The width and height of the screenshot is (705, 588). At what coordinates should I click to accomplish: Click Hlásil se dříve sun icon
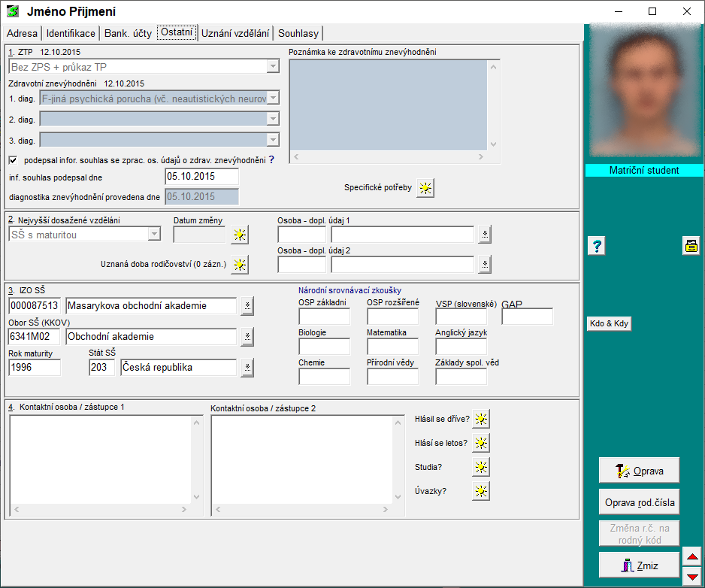pyautogui.click(x=481, y=419)
